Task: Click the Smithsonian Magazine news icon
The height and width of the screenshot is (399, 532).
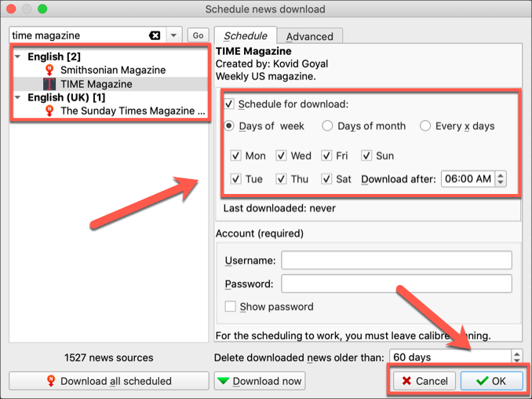Action: click(x=50, y=71)
